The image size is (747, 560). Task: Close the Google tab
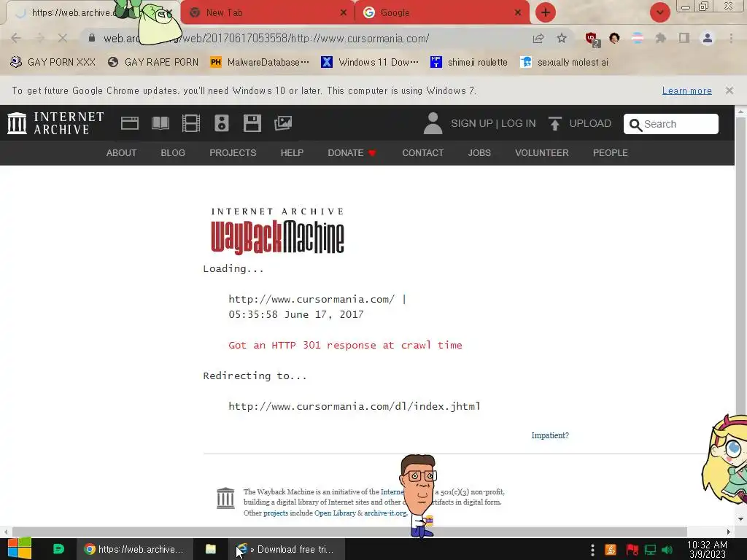tap(518, 13)
